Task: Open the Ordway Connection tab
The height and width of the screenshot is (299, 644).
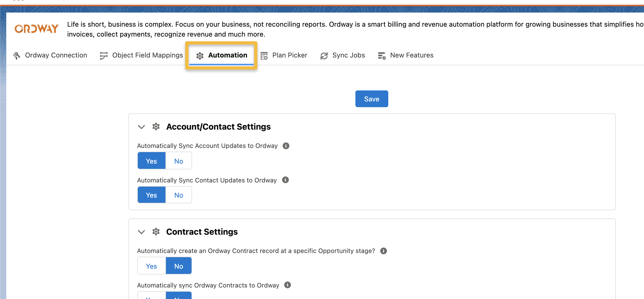Action: [x=50, y=55]
